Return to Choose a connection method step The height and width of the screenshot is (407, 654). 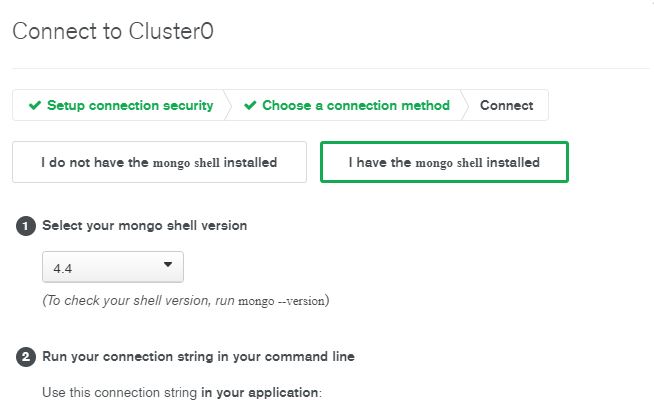[x=355, y=106]
